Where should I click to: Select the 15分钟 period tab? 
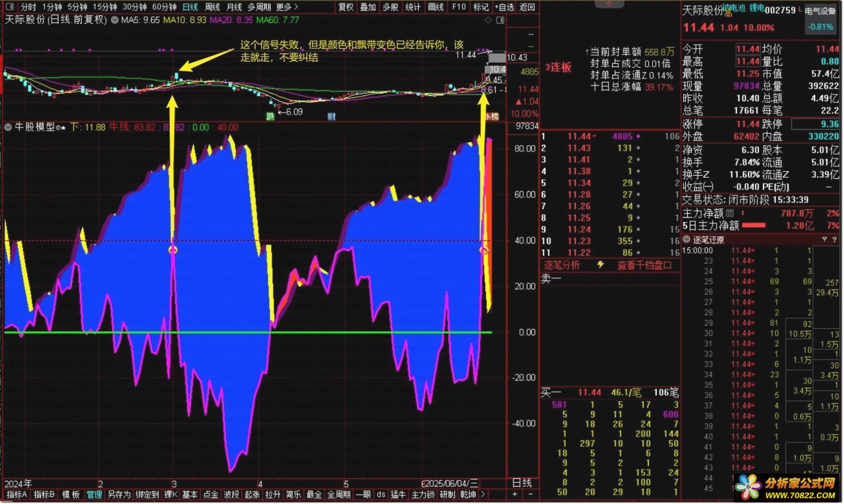coord(105,7)
